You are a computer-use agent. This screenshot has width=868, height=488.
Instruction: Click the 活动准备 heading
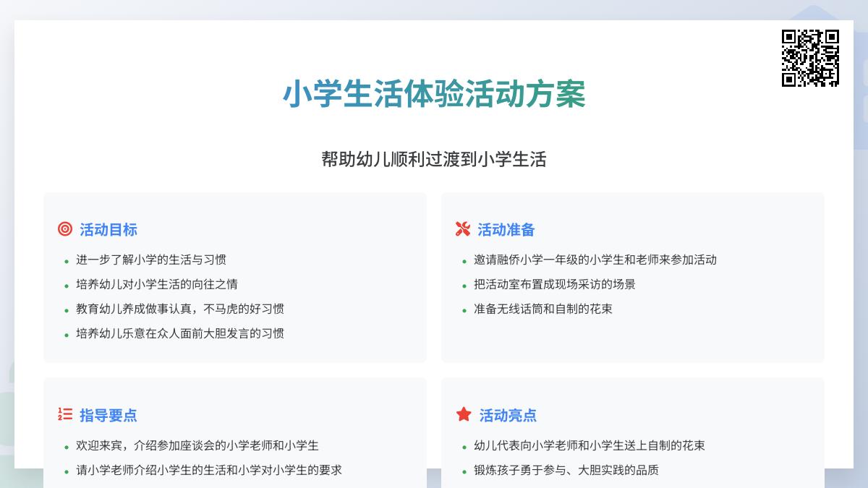pyautogui.click(x=506, y=230)
